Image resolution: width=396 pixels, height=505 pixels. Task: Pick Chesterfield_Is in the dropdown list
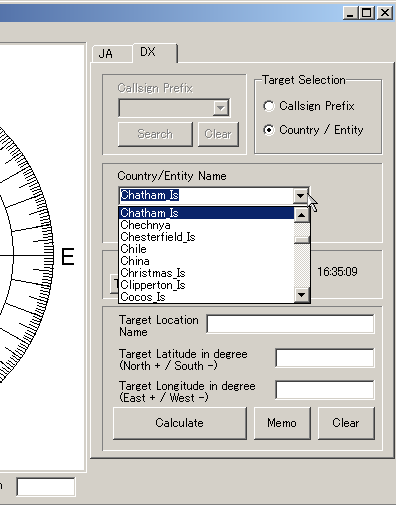pos(206,237)
